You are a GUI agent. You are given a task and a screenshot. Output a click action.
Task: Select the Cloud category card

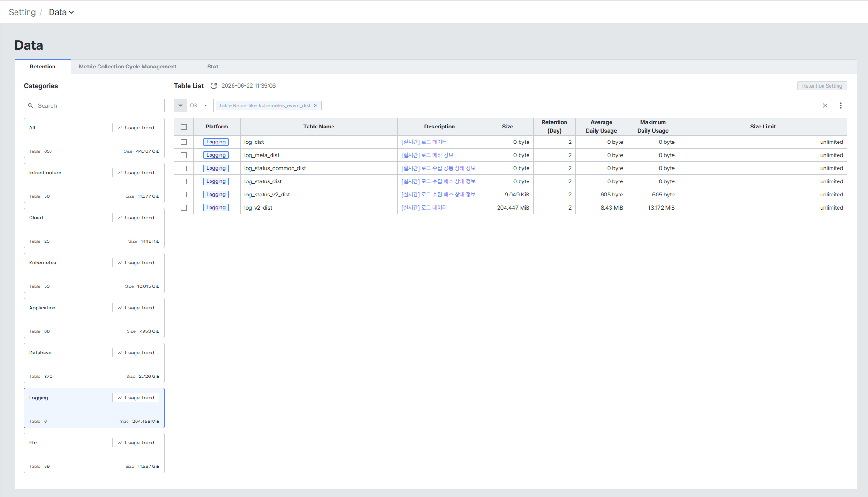94,228
